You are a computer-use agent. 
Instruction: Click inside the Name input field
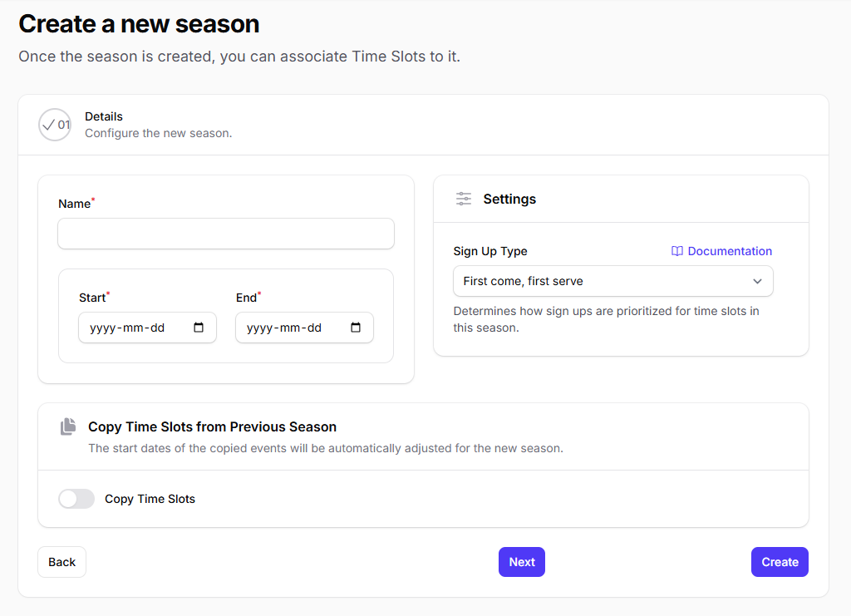click(x=225, y=234)
